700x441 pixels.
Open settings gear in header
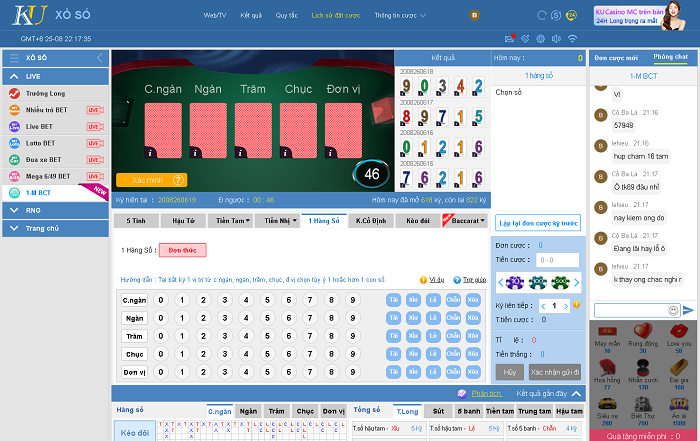tap(540, 38)
